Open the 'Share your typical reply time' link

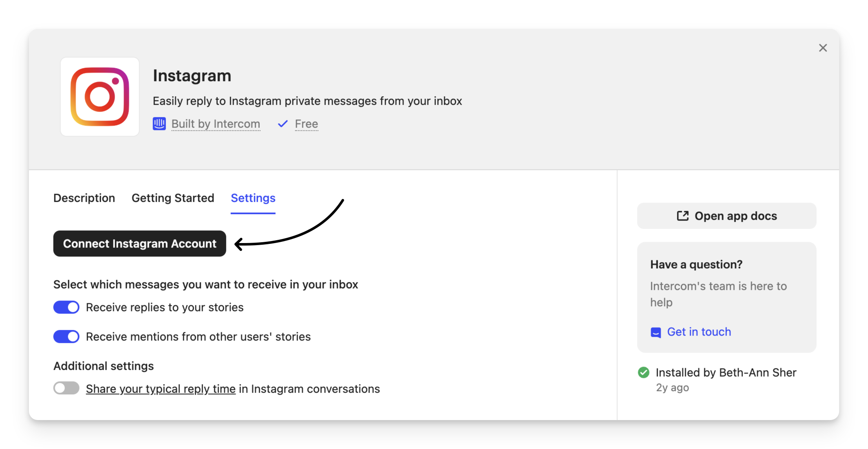pos(161,389)
